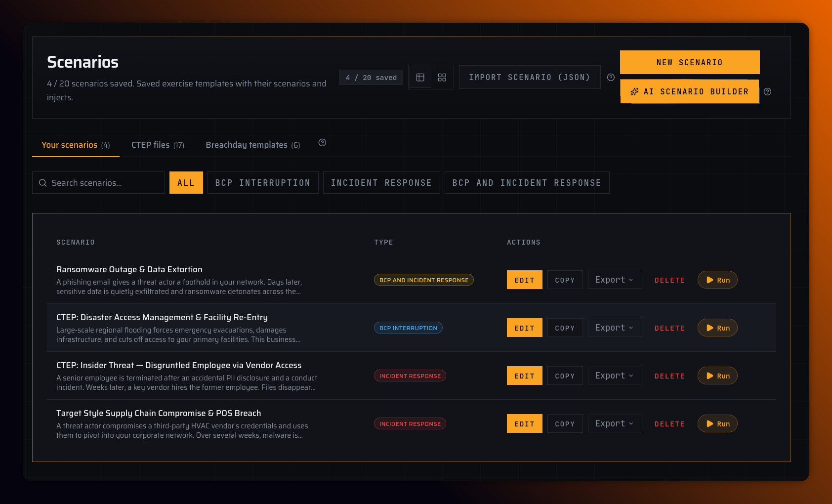This screenshot has width=832, height=504.
Task: Open help icon next to Breachday templates tab
Action: [322, 143]
